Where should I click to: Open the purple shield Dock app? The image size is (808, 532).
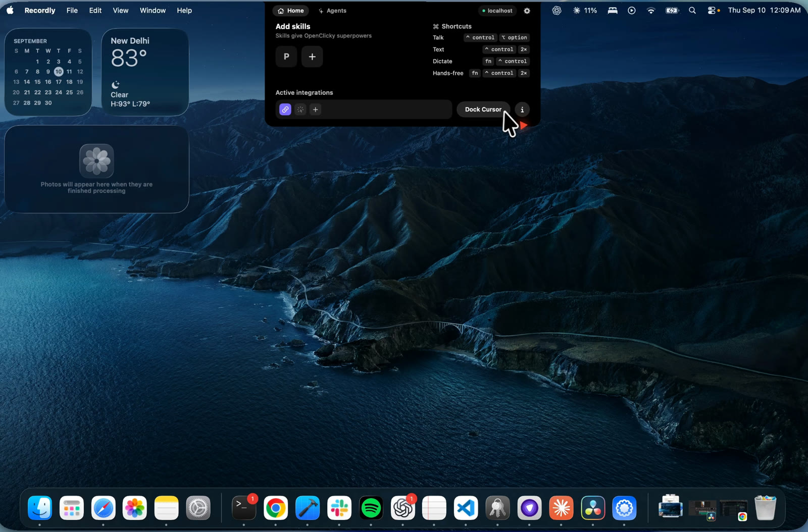click(x=530, y=508)
